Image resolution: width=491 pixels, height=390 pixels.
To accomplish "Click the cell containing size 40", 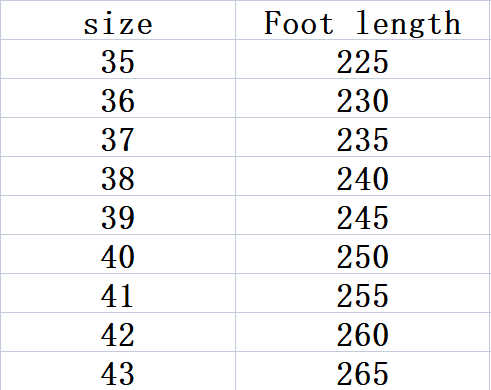I will click(x=118, y=254).
